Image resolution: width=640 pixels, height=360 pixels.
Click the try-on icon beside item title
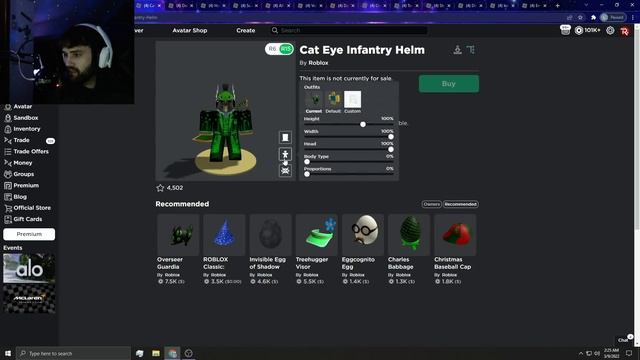pyautogui.click(x=471, y=50)
